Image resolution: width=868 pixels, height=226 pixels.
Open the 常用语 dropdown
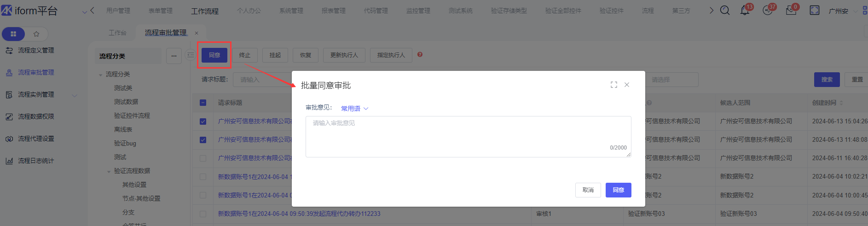[354, 109]
